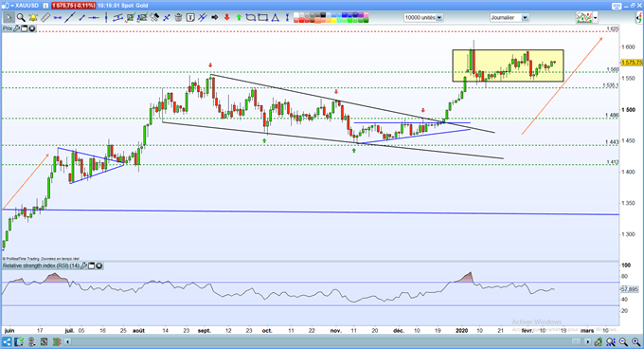Screen dimensions: 644x349
Task: Click the instrument info icon
Action: [x=45, y=6]
